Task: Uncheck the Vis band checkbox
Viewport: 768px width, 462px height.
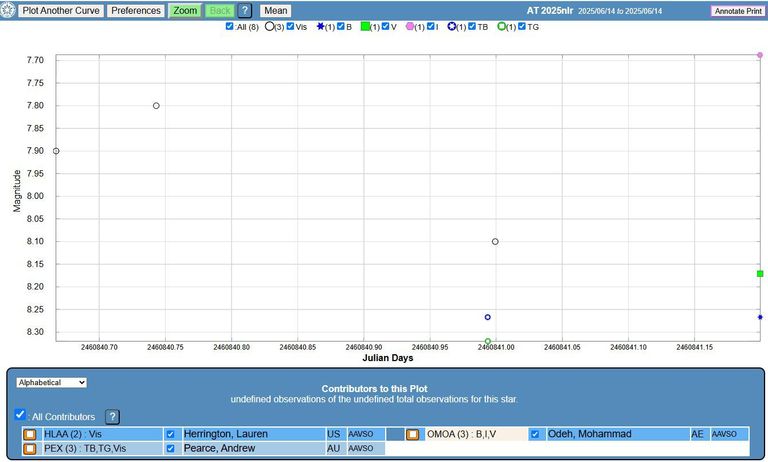Action: click(x=290, y=27)
